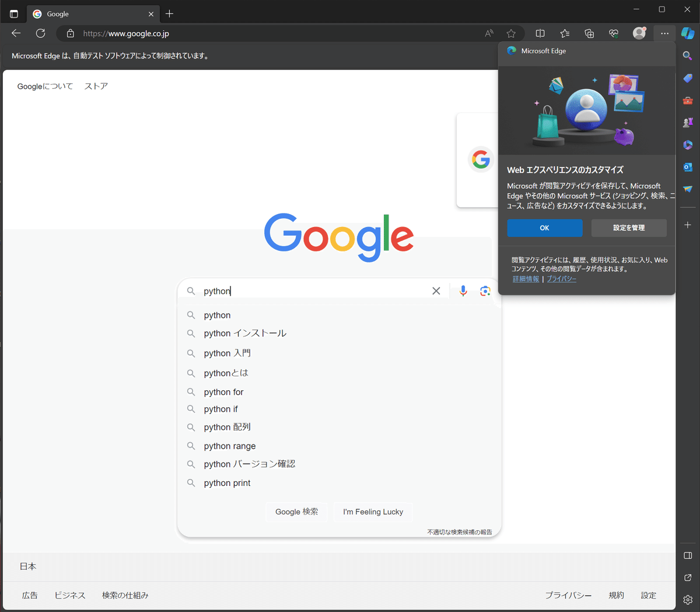Select suggestion "python for"
The width and height of the screenshot is (700, 612).
pos(339,392)
